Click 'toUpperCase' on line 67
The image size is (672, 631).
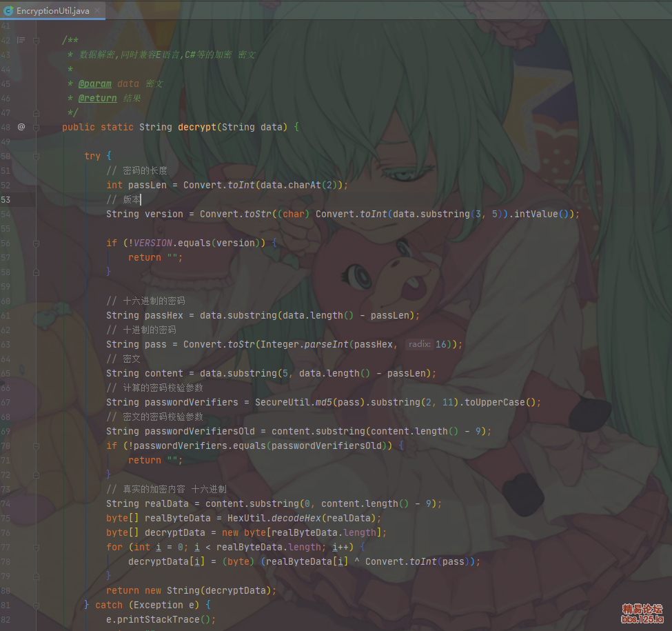pyautogui.click(x=495, y=403)
